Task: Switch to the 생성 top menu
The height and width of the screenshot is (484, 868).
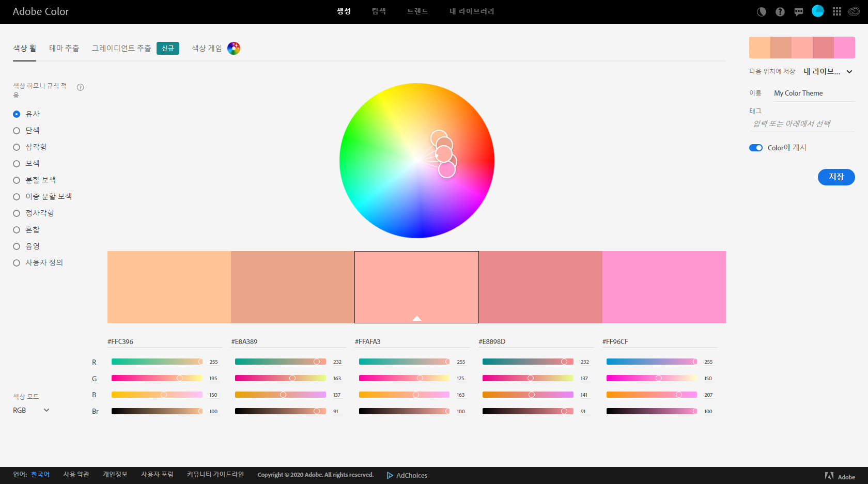Action: pyautogui.click(x=344, y=11)
